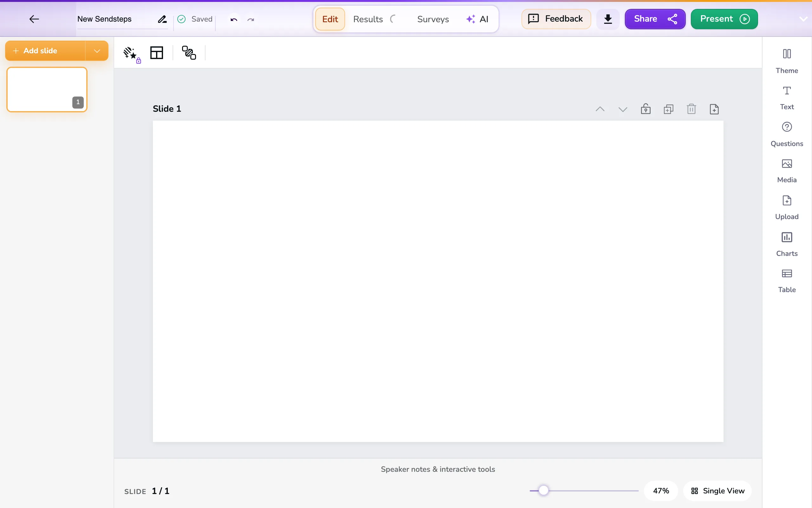Start presenting with Present button

pos(724,19)
